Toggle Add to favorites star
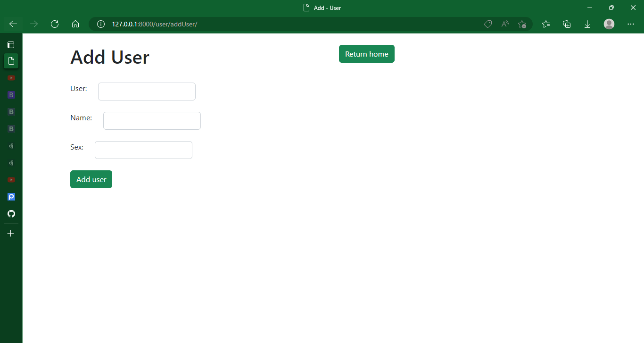Image resolution: width=644 pixels, height=343 pixels. tap(522, 24)
